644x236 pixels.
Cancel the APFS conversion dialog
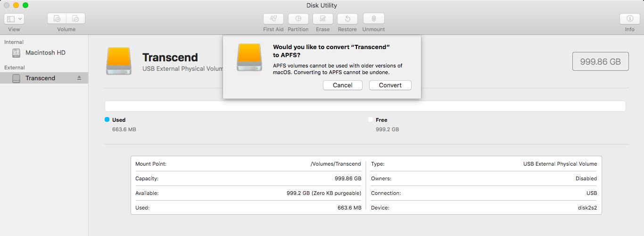coord(343,85)
